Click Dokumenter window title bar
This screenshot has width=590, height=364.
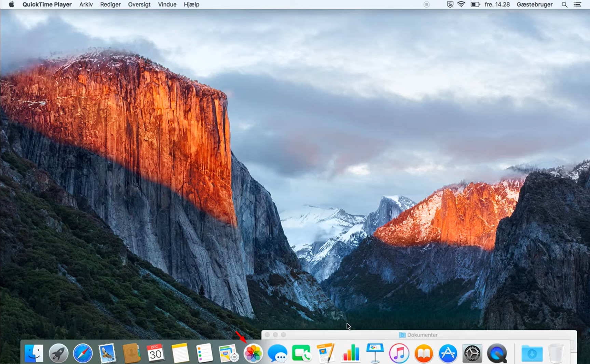tap(419, 335)
